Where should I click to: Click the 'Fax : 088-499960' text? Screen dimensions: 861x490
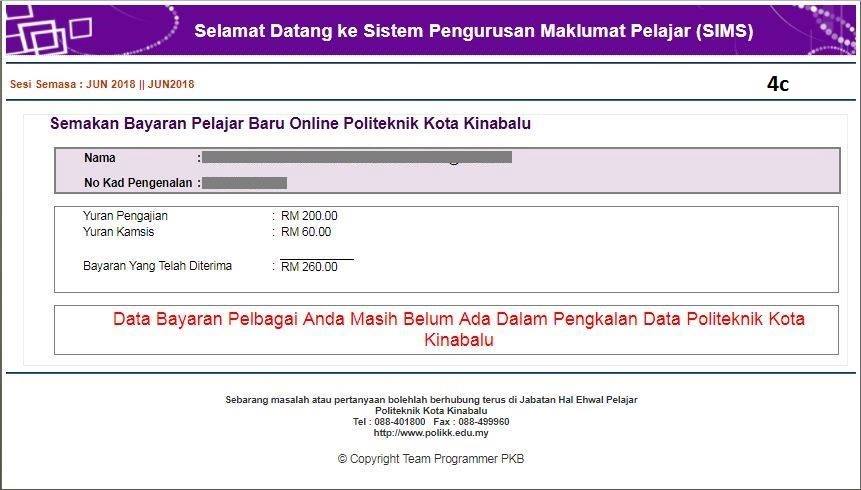(471, 422)
